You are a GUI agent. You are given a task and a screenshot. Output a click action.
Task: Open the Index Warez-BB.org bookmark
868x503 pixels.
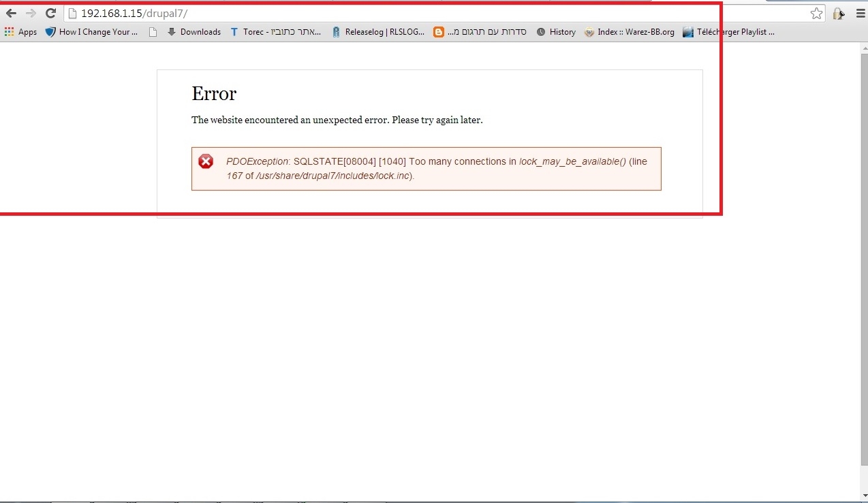[630, 32]
